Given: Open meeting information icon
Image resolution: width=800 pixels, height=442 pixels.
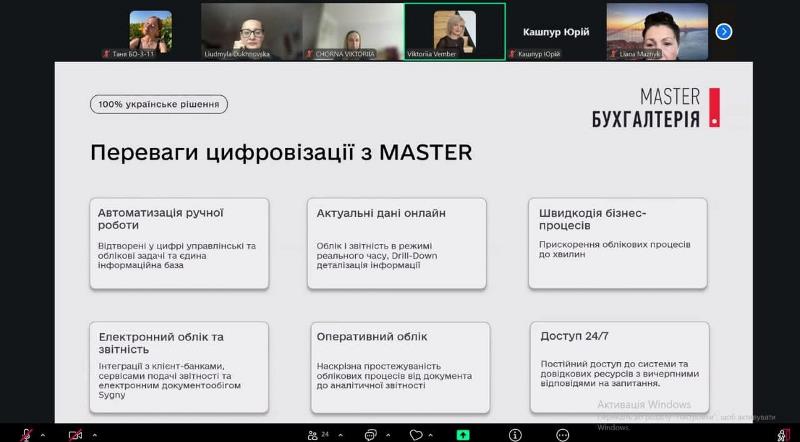Looking at the screenshot, I should [515, 435].
